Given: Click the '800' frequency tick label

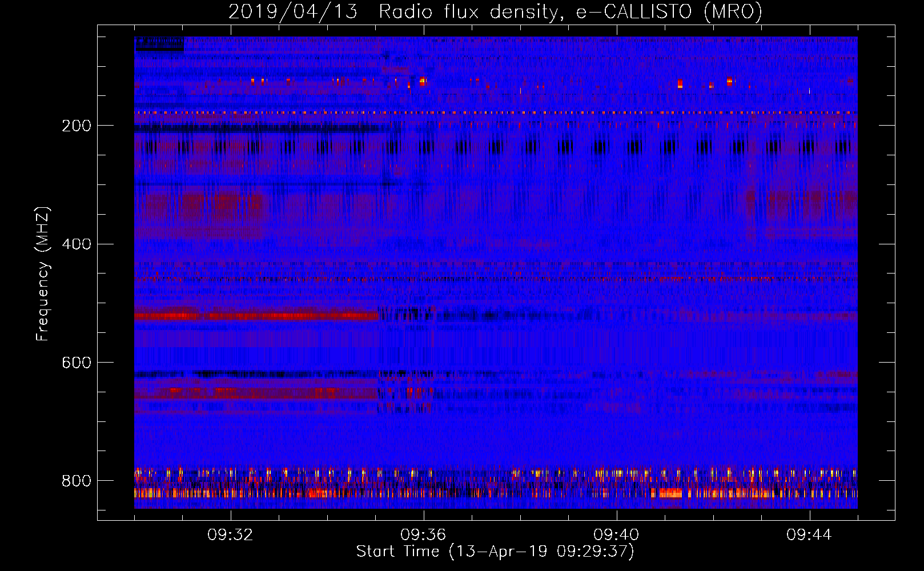Looking at the screenshot, I should click(x=76, y=481).
